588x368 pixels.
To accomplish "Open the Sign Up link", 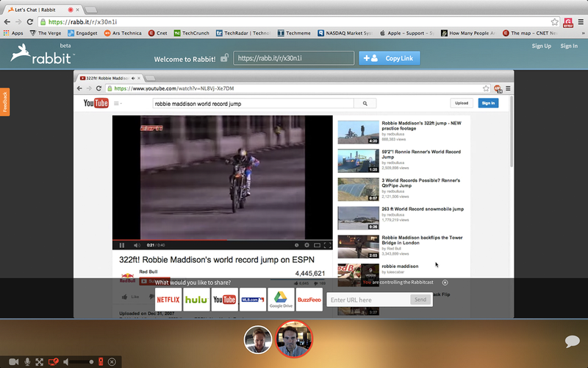I will point(541,46).
